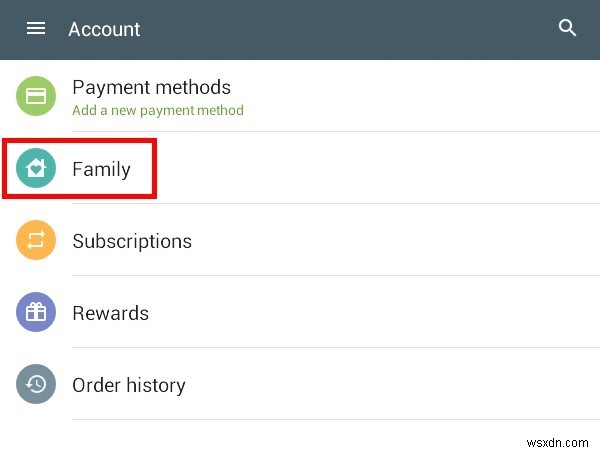Click the empty header area left of search
The width and height of the screenshot is (600, 453).
pyautogui.click(x=350, y=29)
